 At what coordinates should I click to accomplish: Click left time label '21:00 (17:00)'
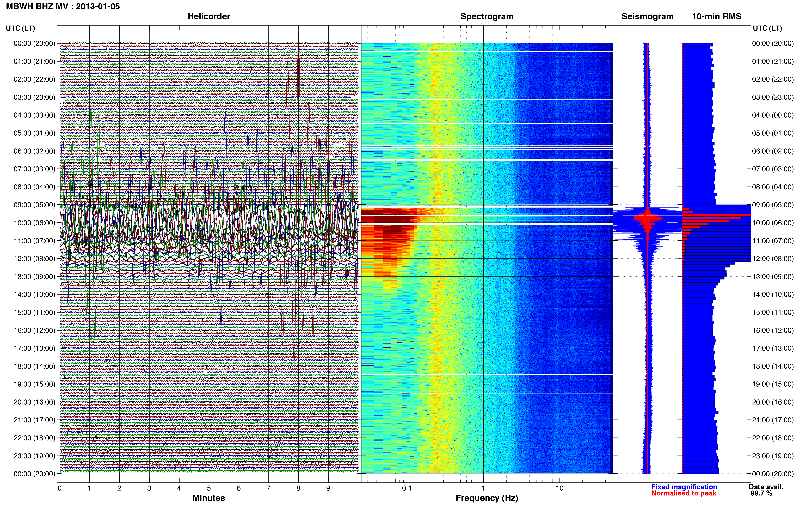coord(34,420)
